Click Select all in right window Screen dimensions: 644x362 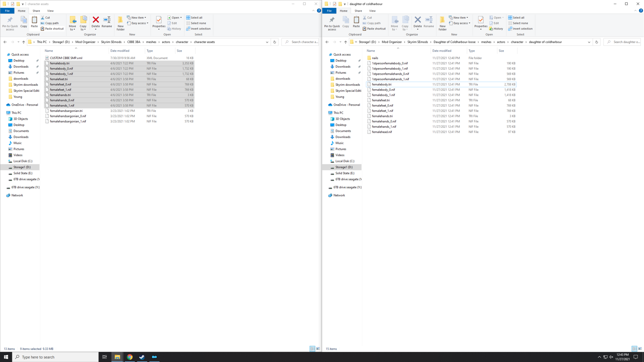pyautogui.click(x=516, y=18)
